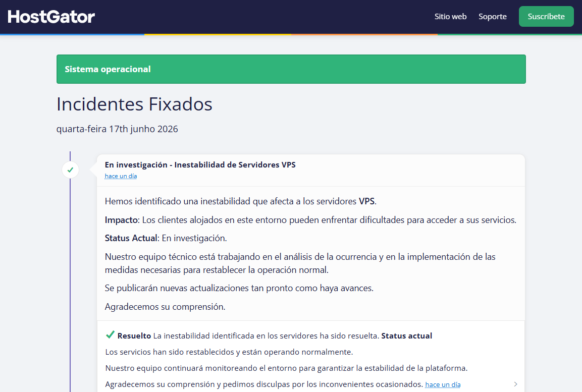Click the text Status Actual: En investigación.
The width and height of the screenshot is (582, 392).
pyautogui.click(x=166, y=238)
